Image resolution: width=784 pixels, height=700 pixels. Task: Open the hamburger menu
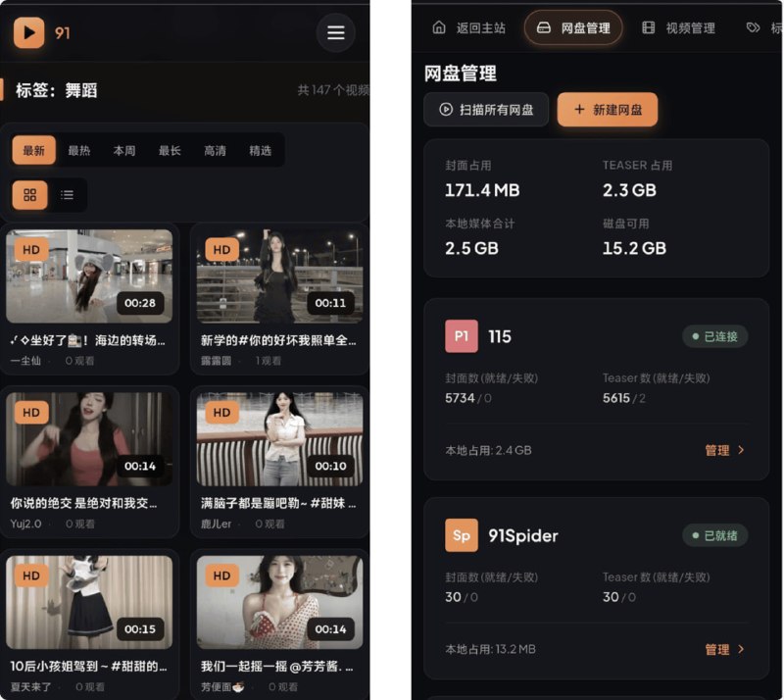335,32
